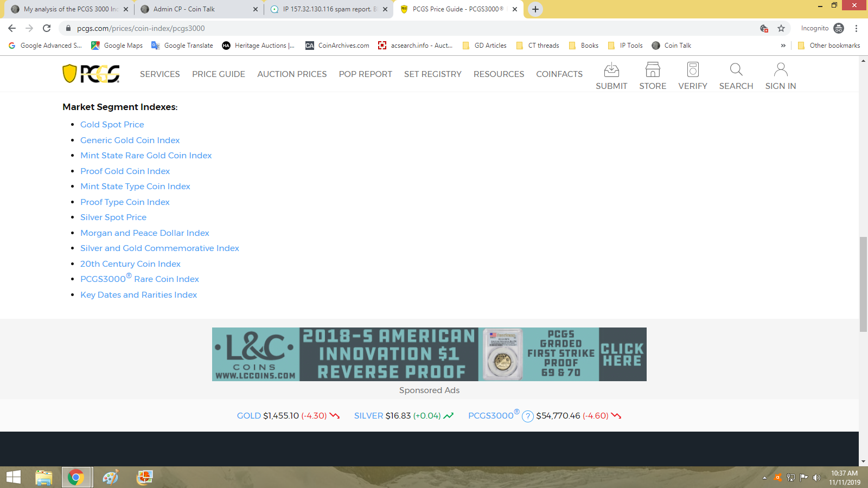Click the L&C Coins sponsored ad banner
This screenshot has width=868, height=488.
click(429, 354)
